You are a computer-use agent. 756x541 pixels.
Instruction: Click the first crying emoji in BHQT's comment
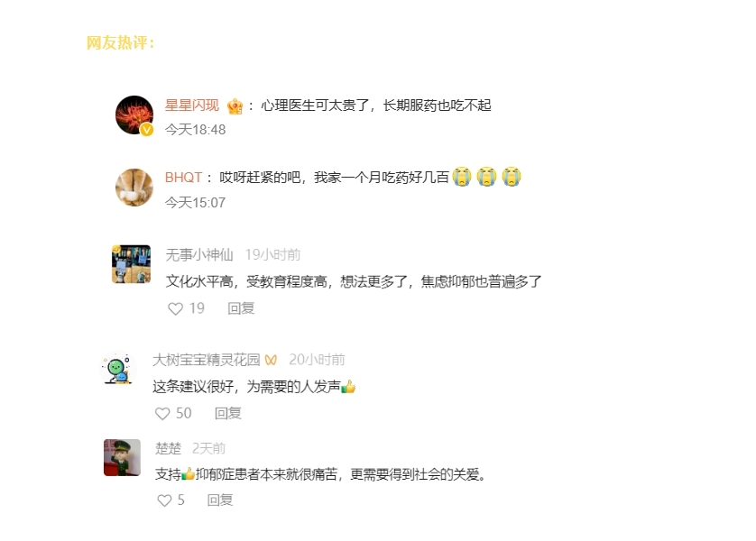click(x=462, y=177)
